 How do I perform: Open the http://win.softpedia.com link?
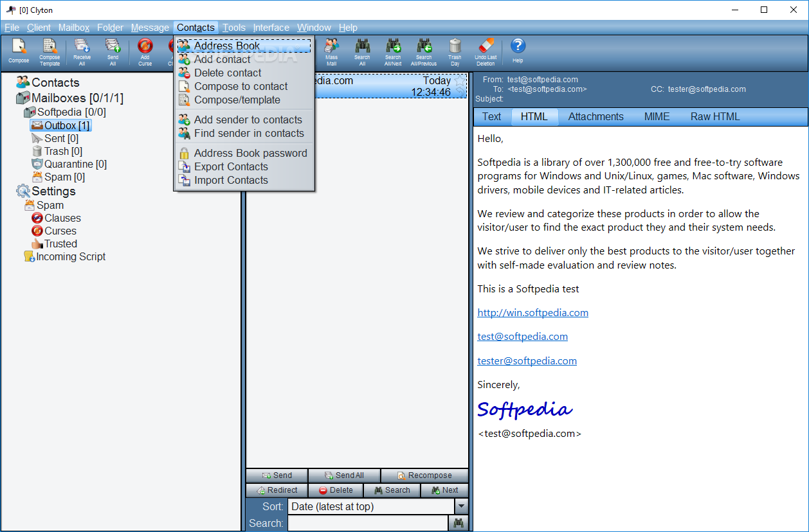pos(532,312)
